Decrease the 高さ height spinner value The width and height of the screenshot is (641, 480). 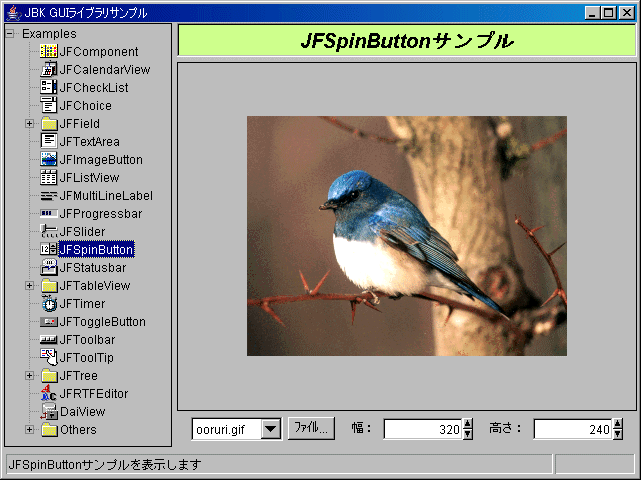[618, 434]
